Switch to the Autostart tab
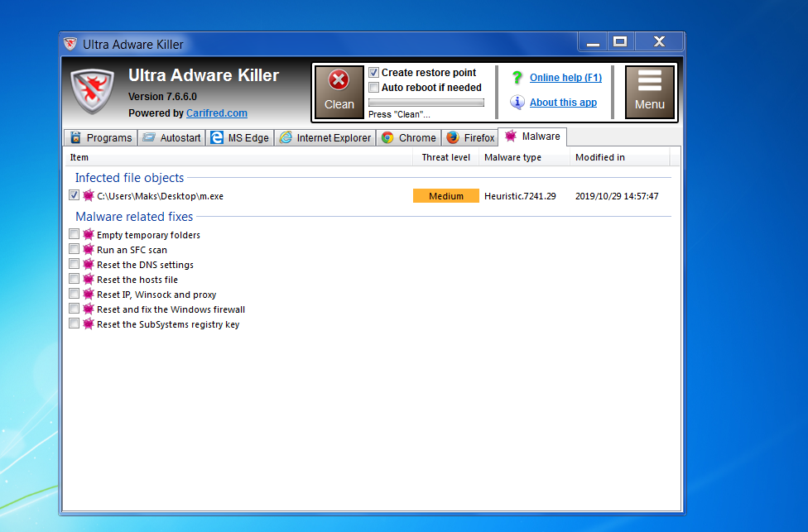Viewport: 808px width, 532px height. click(171, 137)
